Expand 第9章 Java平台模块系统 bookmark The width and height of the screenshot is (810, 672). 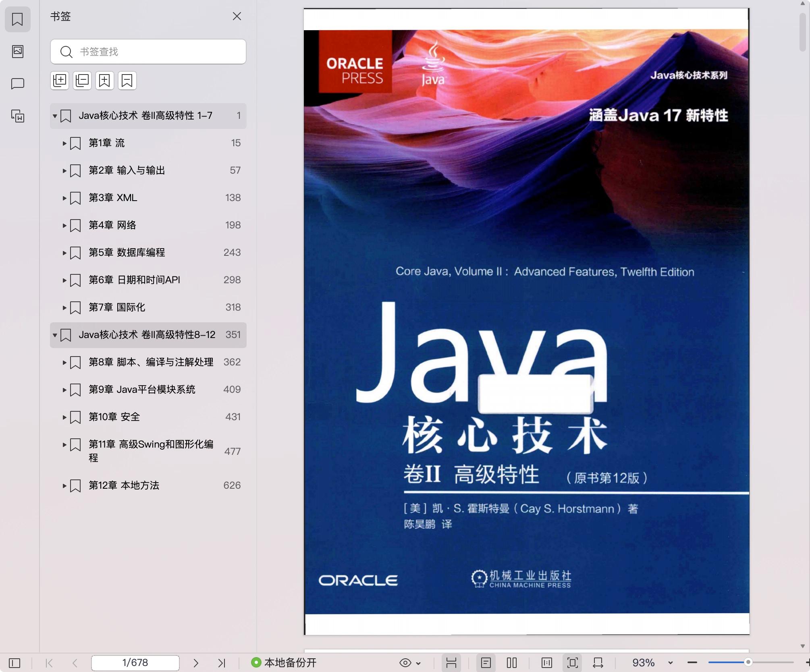64,390
